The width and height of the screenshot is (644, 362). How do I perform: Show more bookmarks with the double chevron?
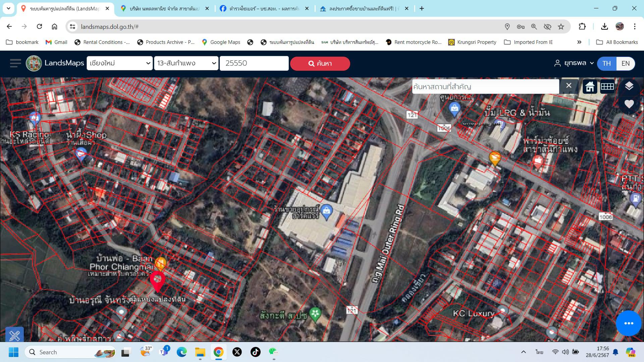pos(579,42)
